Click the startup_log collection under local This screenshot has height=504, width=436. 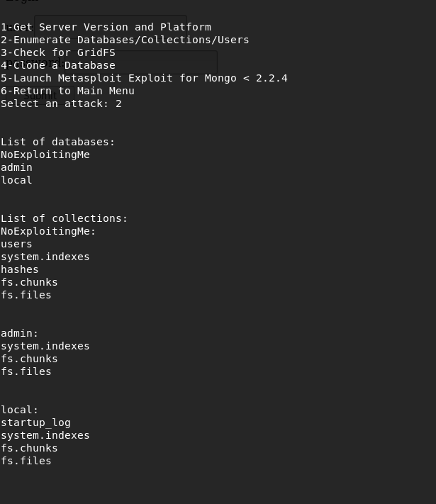tap(35, 422)
